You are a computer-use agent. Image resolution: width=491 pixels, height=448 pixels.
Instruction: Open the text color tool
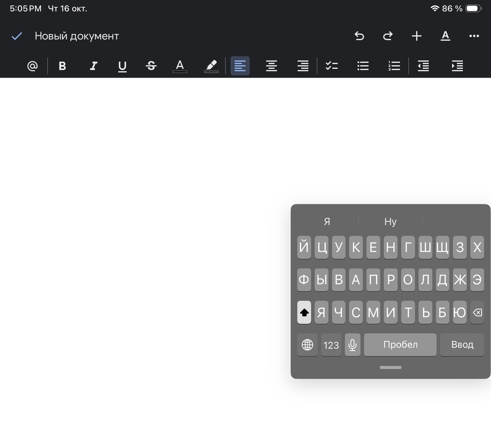click(180, 66)
